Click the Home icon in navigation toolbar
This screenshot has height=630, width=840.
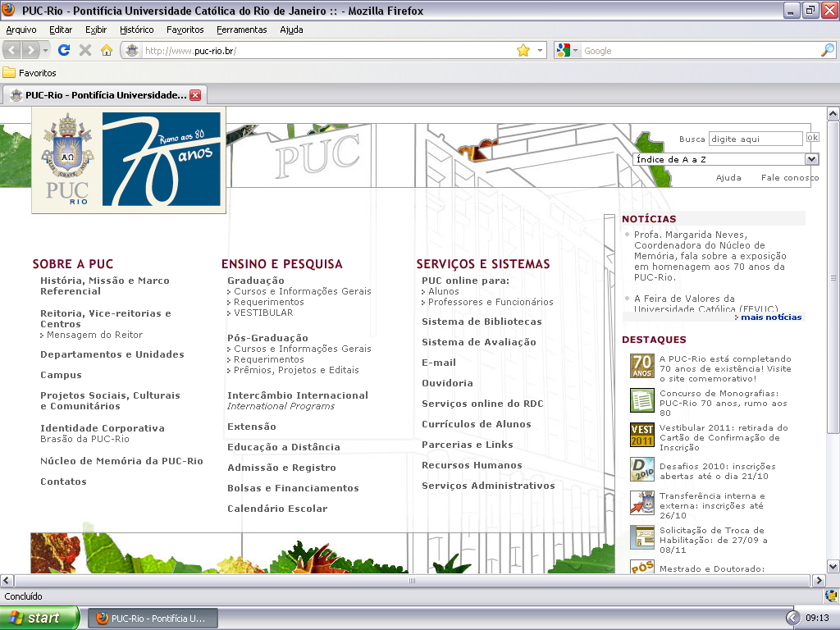106,51
